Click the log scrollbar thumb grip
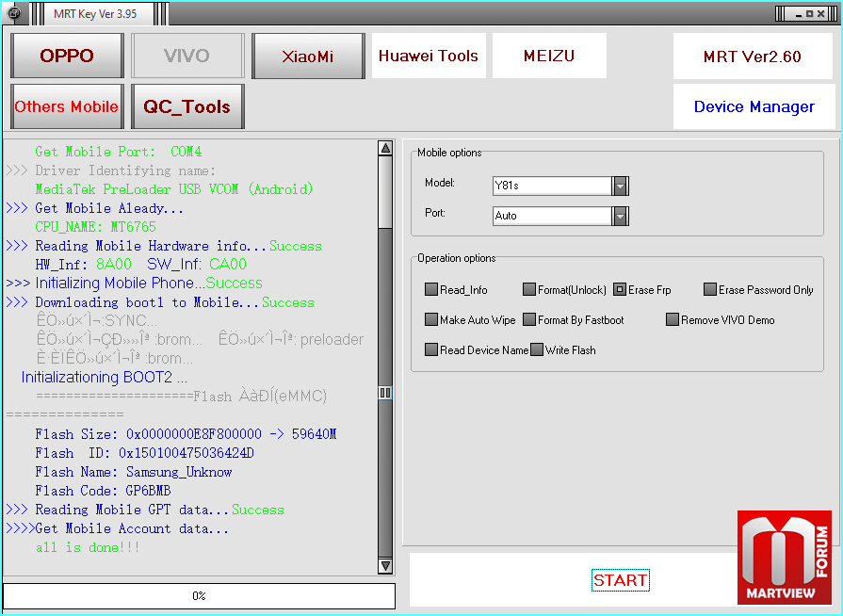This screenshot has height=616, width=843. [385, 393]
